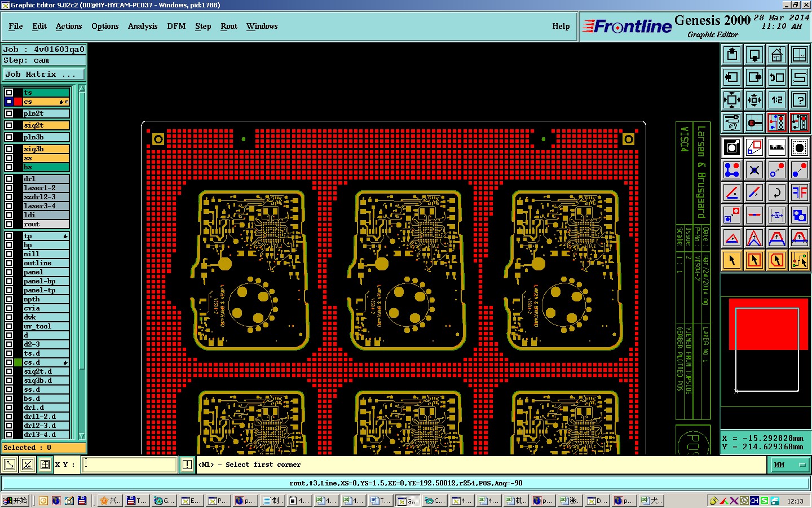The height and width of the screenshot is (508, 812).
Task: Click the previous-view undo zoom icon
Action: click(x=776, y=77)
